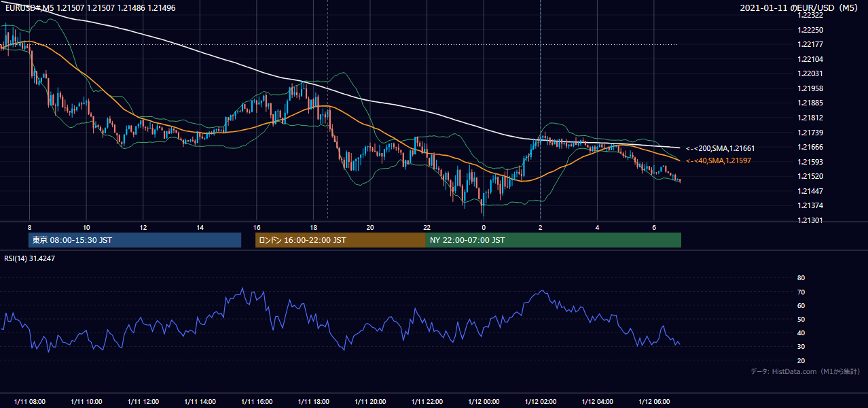Click price level 1.22177 on axis

click(810, 45)
